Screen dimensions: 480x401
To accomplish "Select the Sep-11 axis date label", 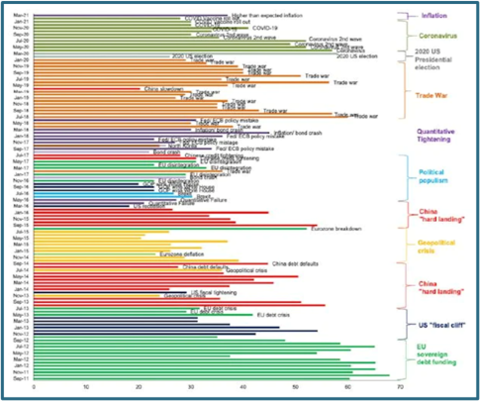I will [x=22, y=378].
